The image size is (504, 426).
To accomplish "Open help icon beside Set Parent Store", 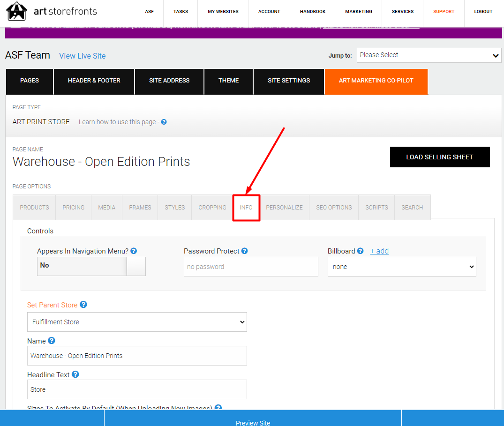I will 83,305.
